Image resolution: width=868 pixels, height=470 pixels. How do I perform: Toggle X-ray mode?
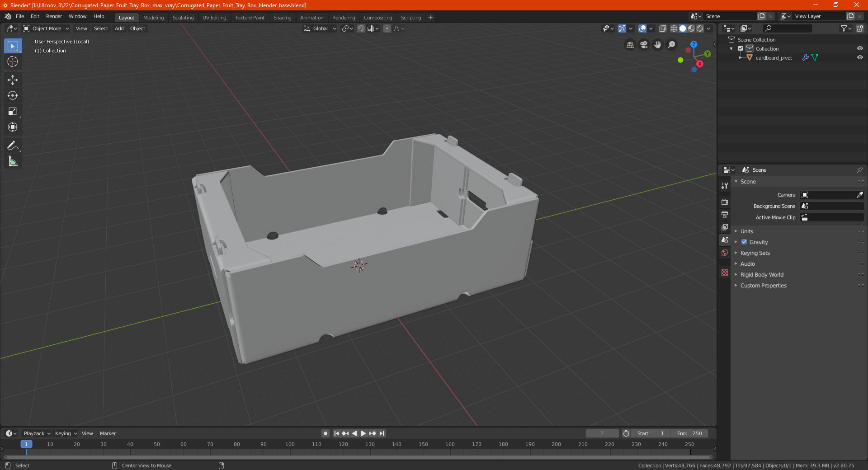coord(663,28)
